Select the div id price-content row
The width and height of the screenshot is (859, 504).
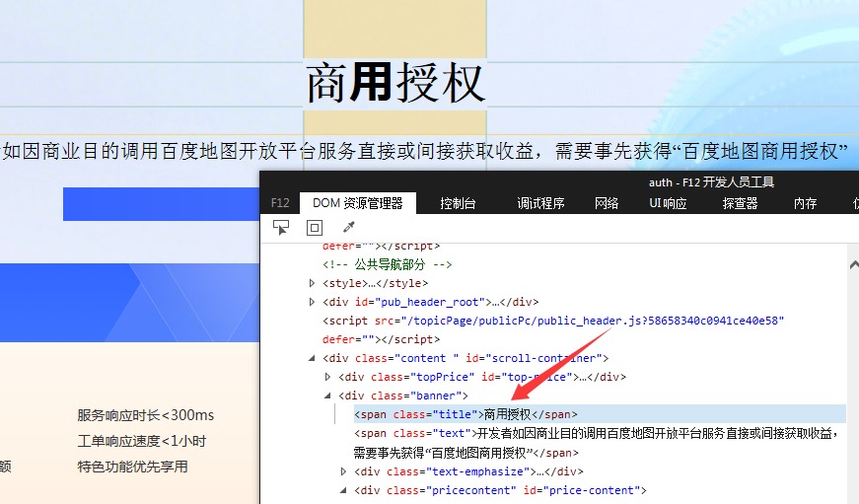point(500,490)
